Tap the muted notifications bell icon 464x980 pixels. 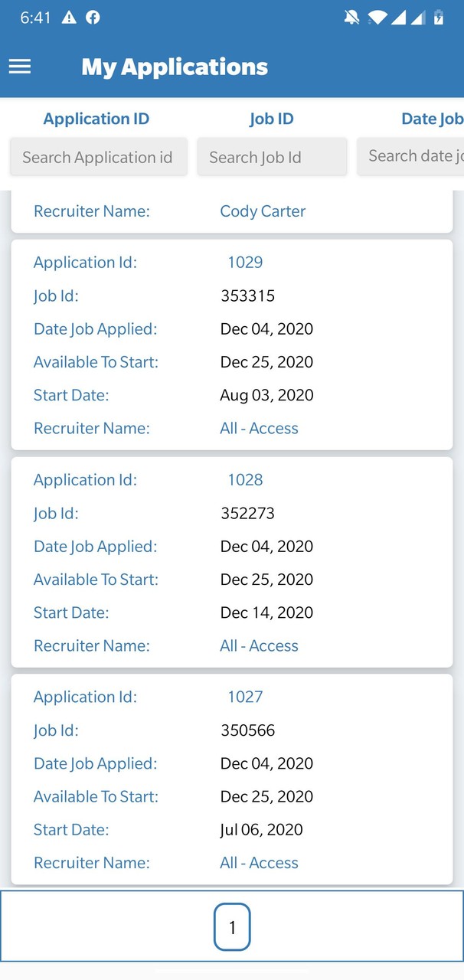click(351, 17)
